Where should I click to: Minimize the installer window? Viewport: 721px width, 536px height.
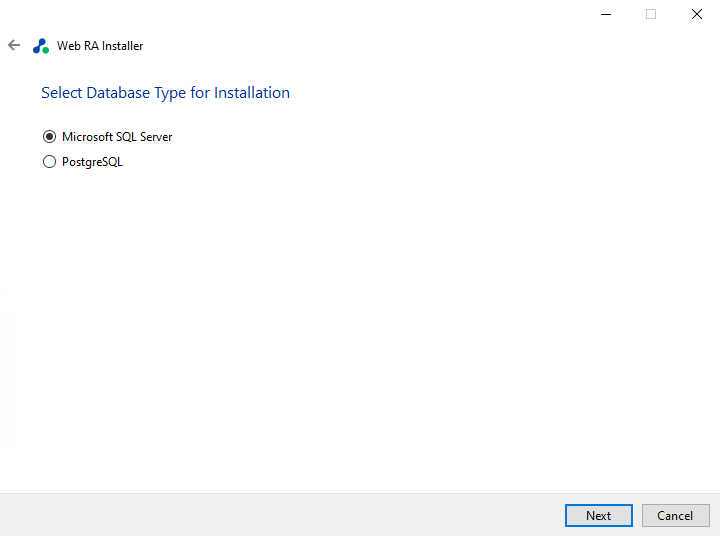pyautogui.click(x=606, y=14)
